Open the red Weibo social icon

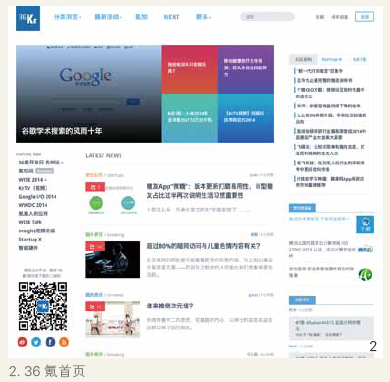click(x=22, y=342)
